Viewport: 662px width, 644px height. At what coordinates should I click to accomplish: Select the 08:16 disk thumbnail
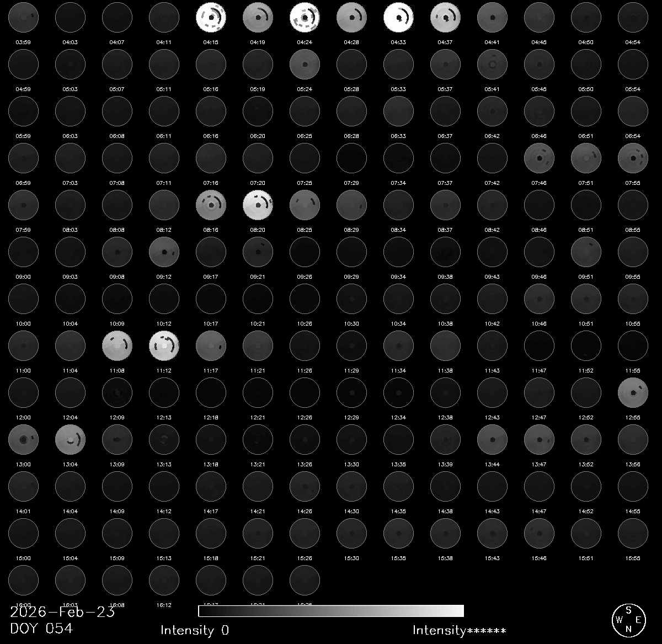pos(211,204)
